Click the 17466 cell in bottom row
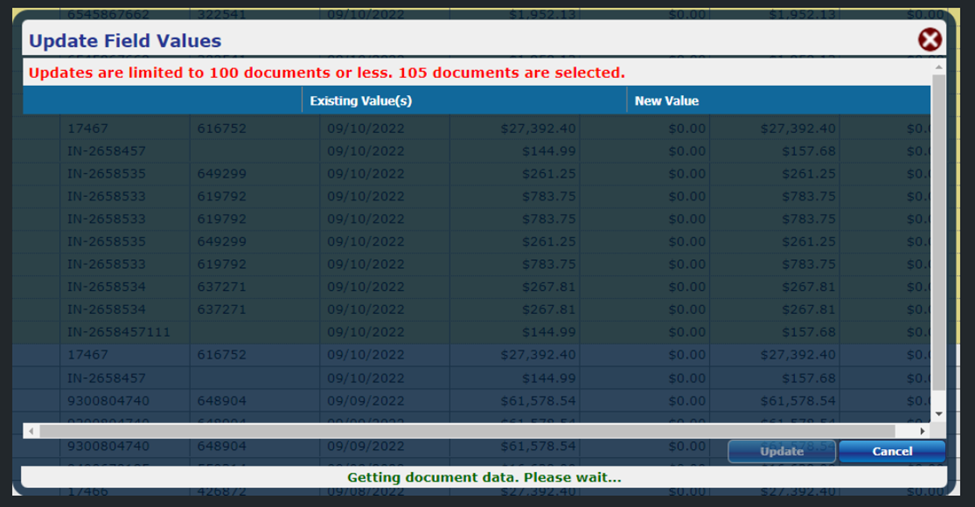 [x=87, y=493]
